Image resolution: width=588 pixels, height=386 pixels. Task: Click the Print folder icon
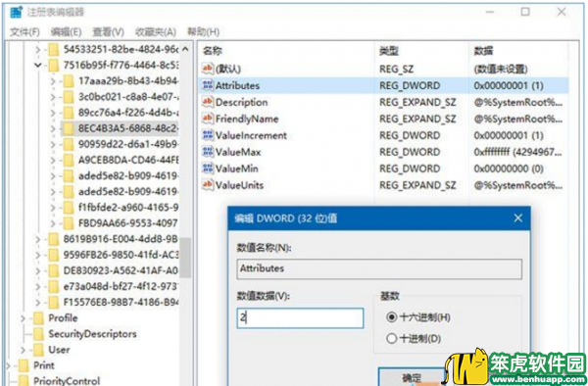coord(24,365)
